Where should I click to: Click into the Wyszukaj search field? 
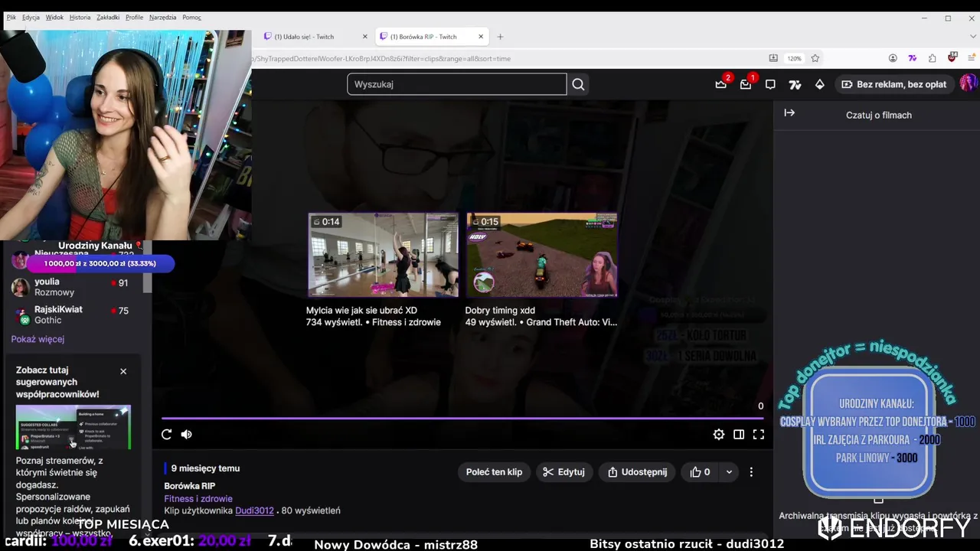pos(456,84)
